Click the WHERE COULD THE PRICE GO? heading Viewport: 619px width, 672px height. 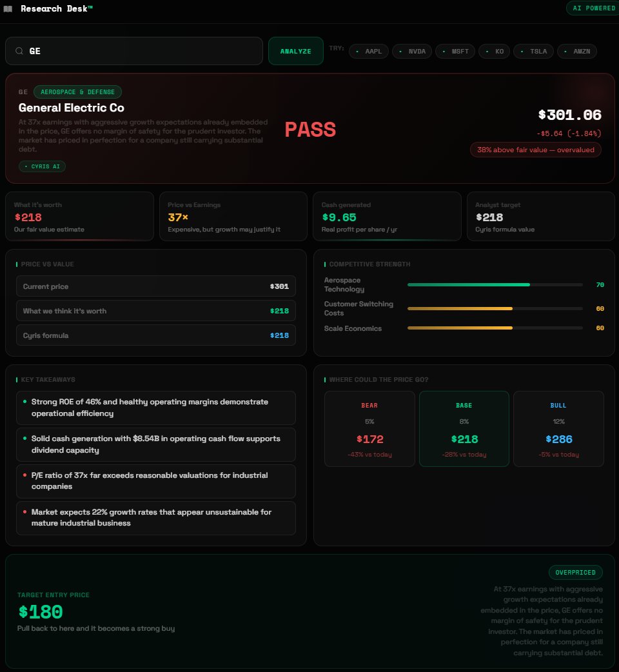point(378,380)
